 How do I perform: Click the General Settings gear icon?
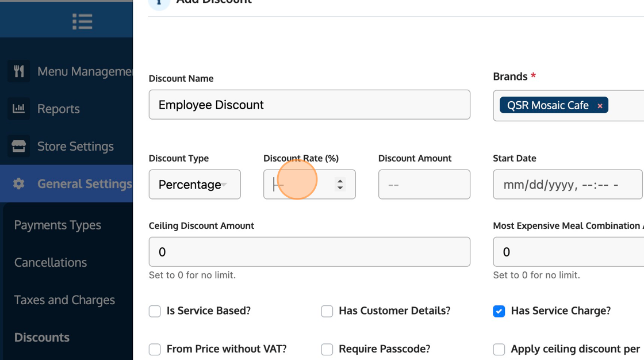coord(19,184)
